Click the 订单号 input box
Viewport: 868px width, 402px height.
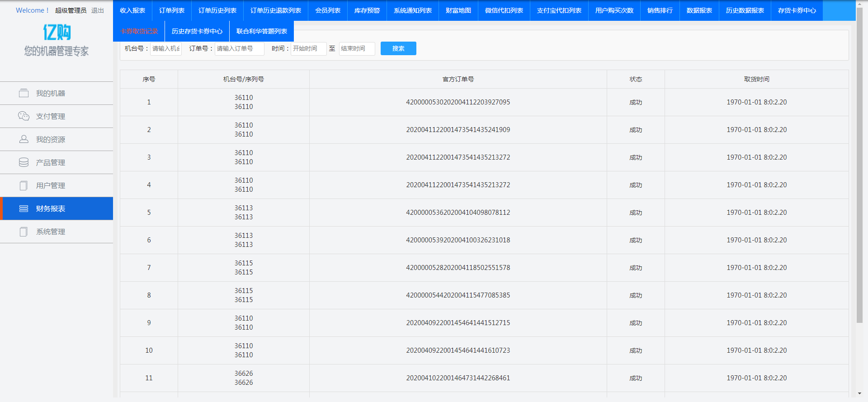click(x=239, y=48)
